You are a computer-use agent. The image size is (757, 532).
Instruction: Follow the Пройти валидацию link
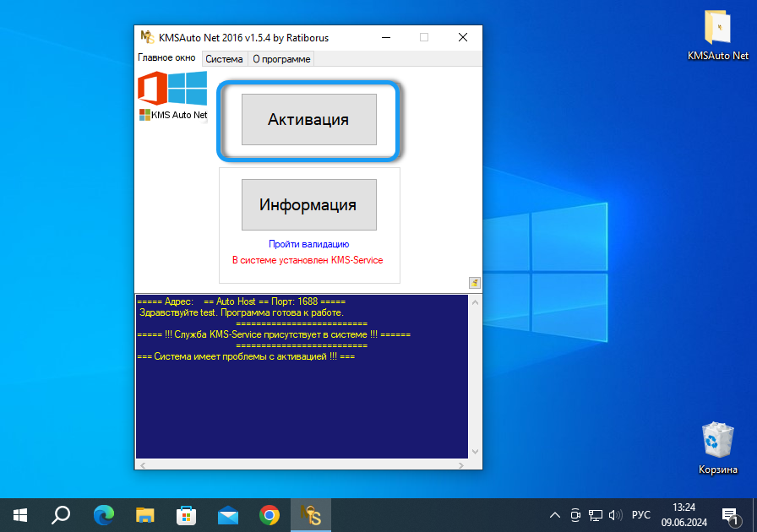tap(308, 244)
